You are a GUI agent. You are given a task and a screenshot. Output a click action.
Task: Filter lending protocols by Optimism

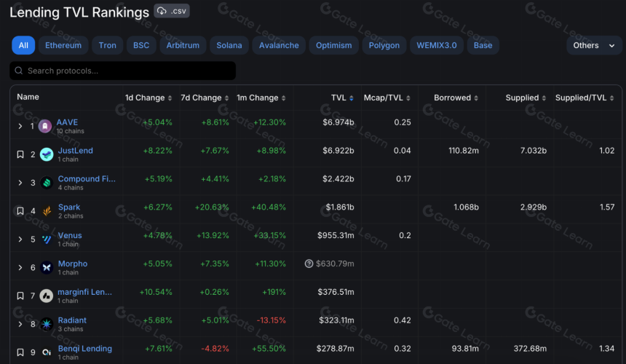tap(334, 45)
